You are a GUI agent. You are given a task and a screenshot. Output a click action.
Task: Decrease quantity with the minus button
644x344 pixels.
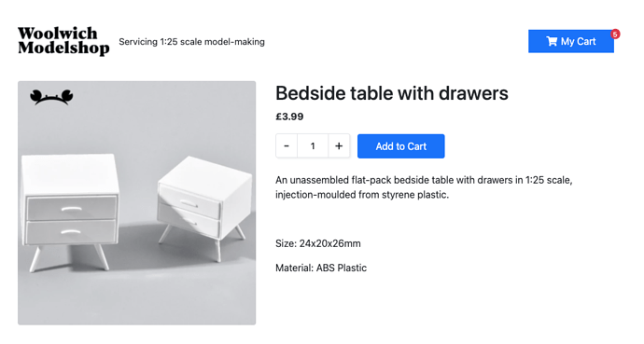(x=287, y=146)
